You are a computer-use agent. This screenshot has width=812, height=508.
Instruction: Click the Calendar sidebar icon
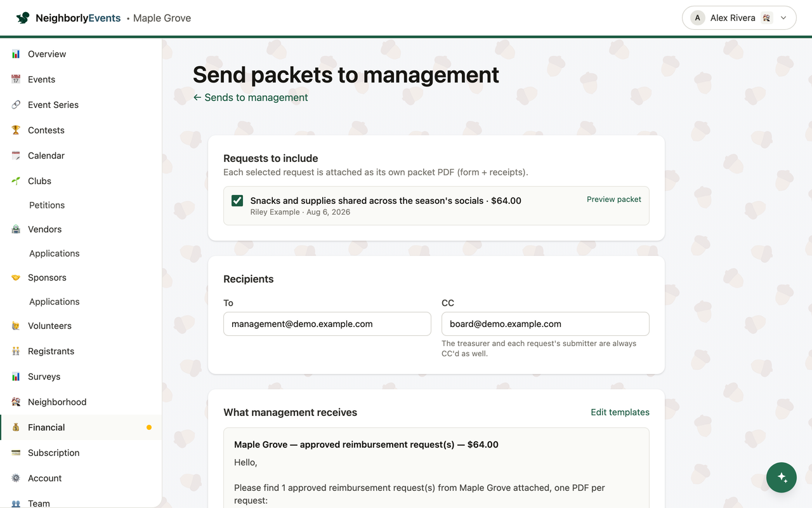click(16, 156)
